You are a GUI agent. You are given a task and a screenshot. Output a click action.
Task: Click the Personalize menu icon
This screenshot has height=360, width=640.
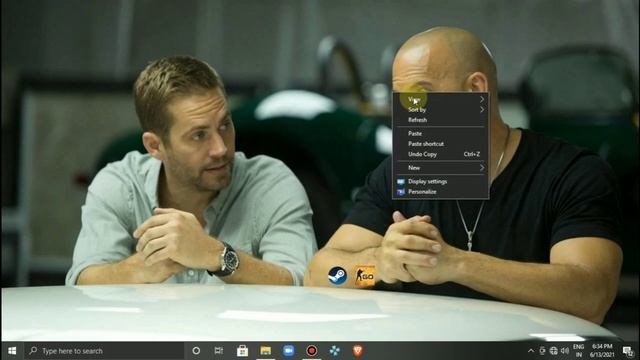[x=401, y=192]
